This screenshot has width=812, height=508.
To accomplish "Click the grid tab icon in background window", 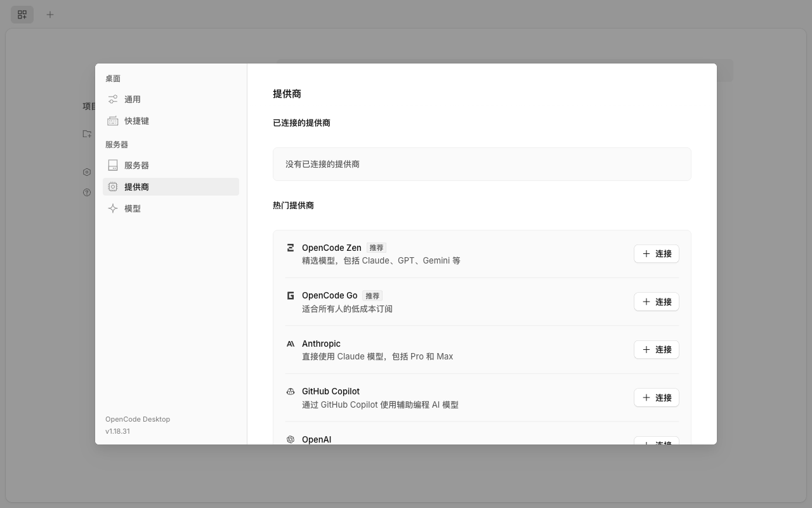I will pos(22,14).
